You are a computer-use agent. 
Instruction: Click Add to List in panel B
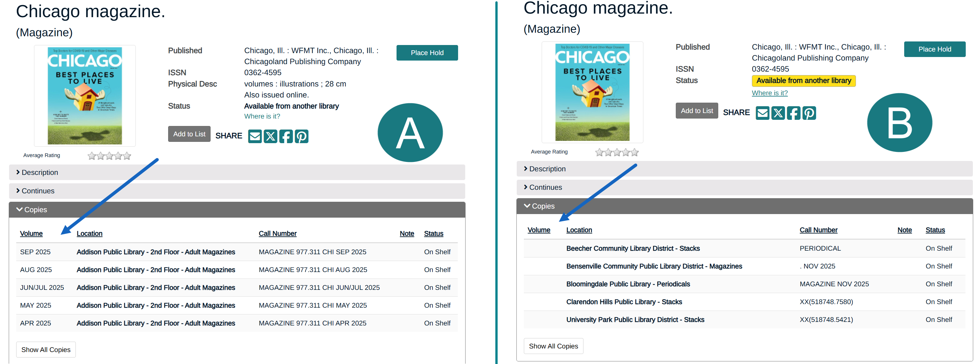coord(696,111)
